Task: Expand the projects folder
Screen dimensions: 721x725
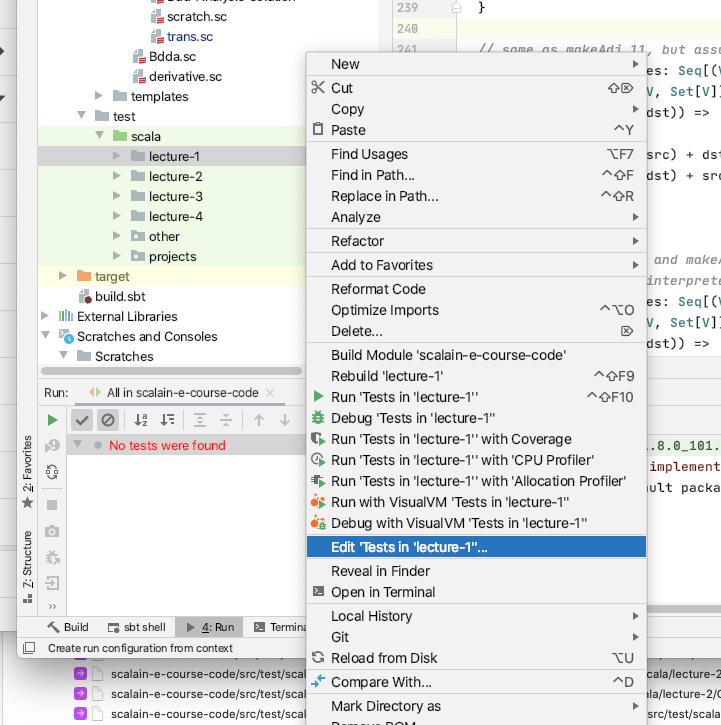Action: pyautogui.click(x=117, y=256)
